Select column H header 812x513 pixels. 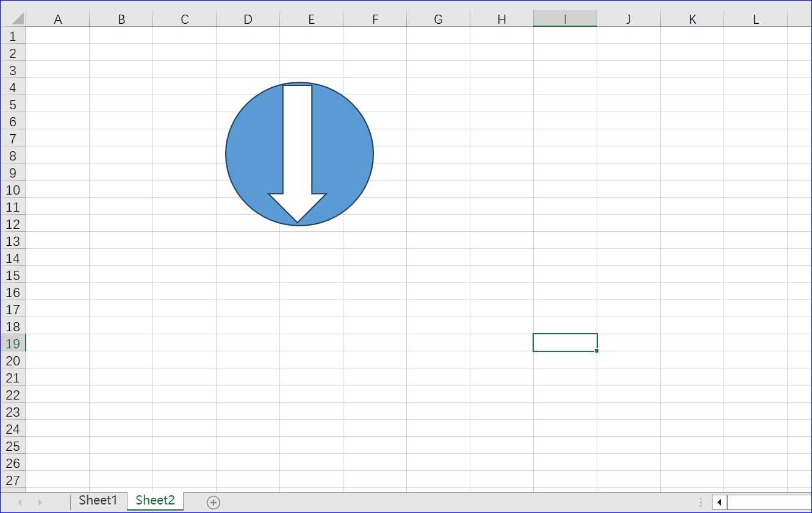click(x=502, y=19)
